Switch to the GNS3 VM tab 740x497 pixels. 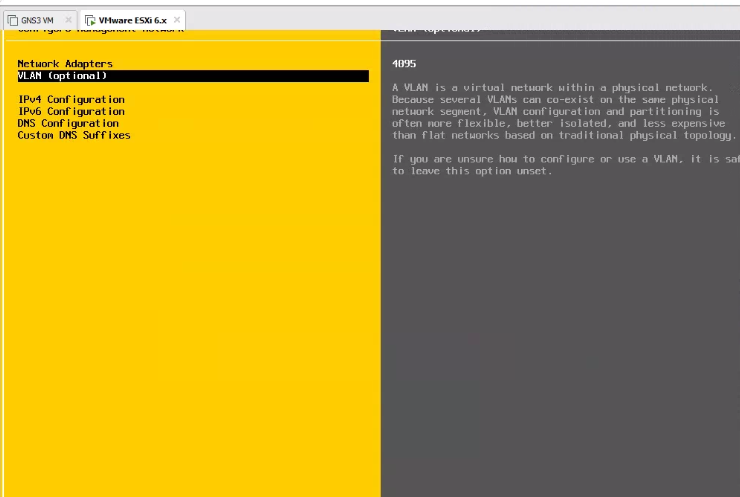pos(40,20)
